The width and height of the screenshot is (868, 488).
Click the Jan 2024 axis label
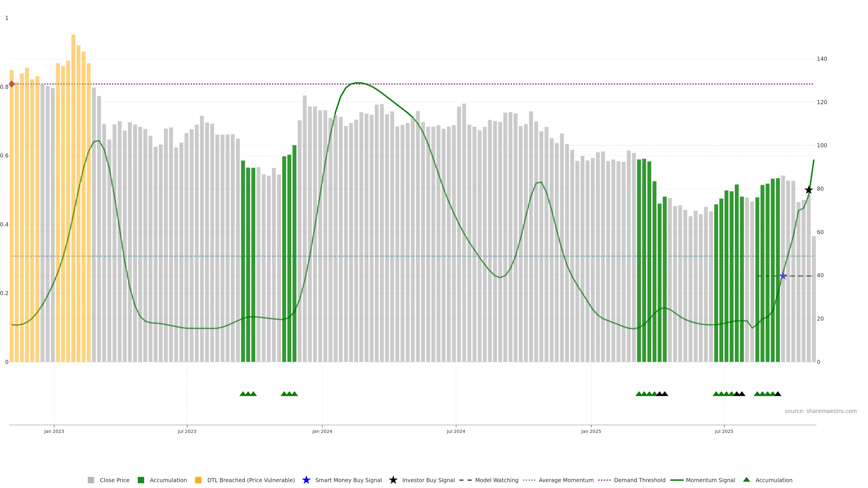point(322,431)
